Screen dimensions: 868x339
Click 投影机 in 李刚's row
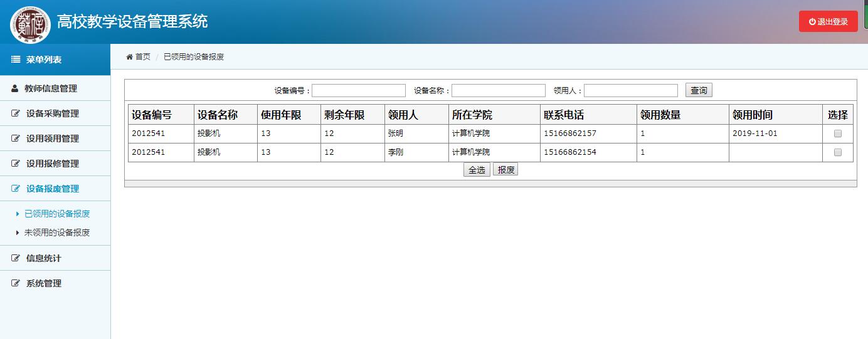(x=209, y=152)
